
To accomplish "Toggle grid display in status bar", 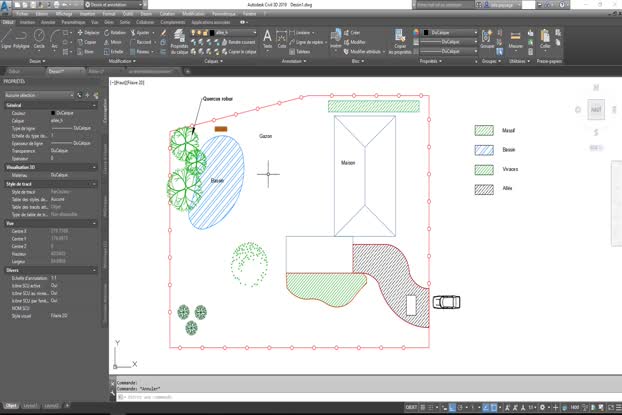I will click(423, 407).
